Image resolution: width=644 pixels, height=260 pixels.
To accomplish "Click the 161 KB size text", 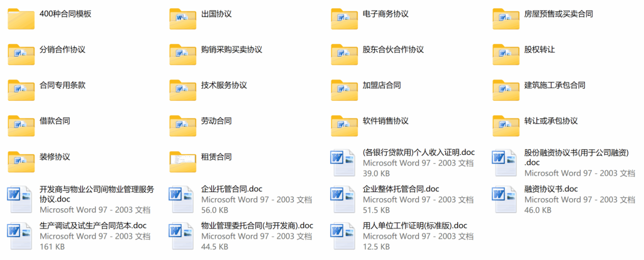I will click(52, 247).
